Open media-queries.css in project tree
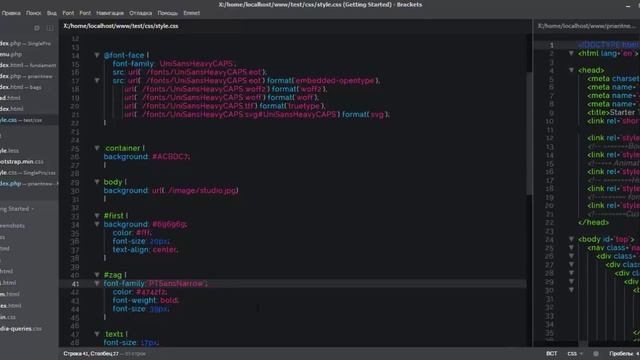The height and width of the screenshot is (360, 640). click(x=21, y=329)
